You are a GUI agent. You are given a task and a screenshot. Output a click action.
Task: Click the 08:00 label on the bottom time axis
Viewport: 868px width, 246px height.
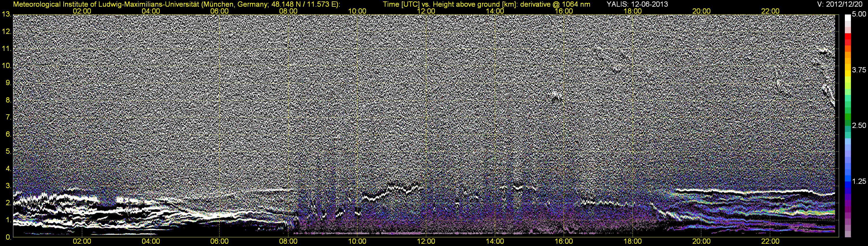(288, 242)
